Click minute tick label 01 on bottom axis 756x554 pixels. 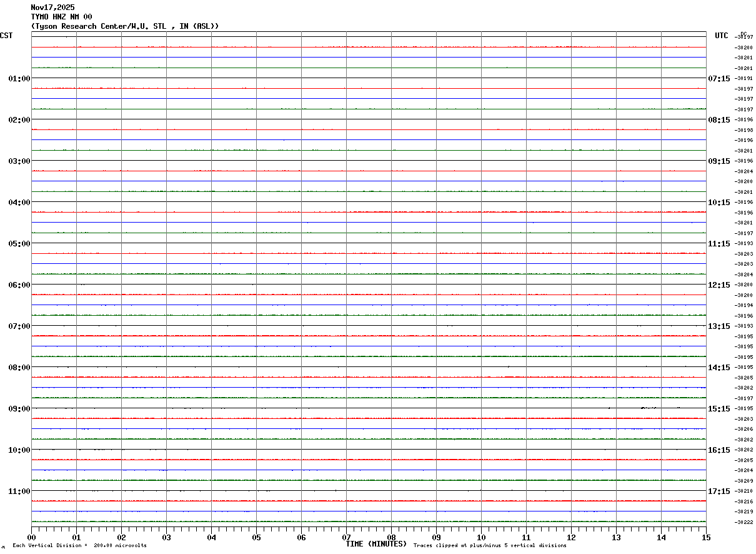(x=76, y=537)
